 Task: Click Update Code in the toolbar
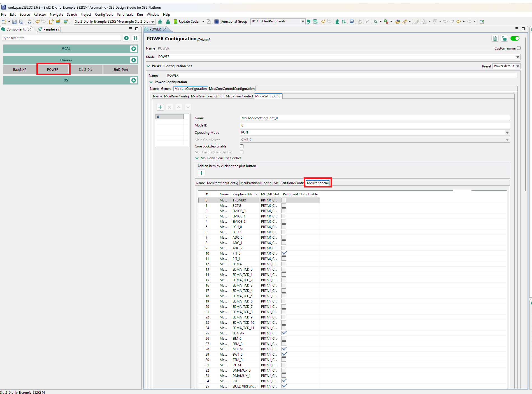(186, 22)
